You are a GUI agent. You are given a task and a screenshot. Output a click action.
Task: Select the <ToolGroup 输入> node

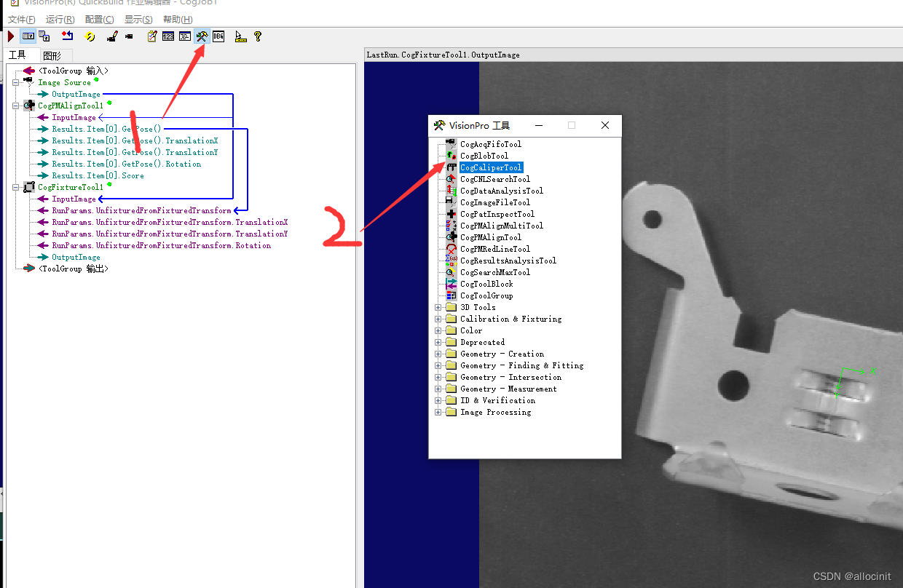(73, 71)
